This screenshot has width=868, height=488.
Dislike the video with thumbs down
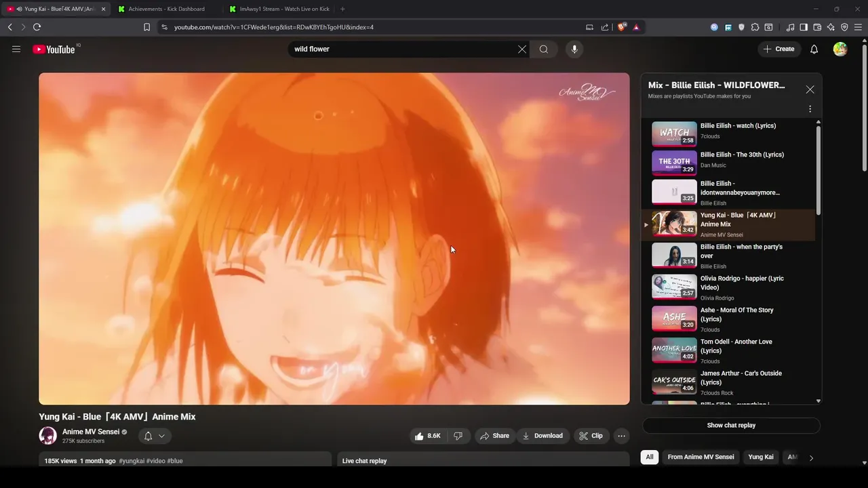click(458, 436)
